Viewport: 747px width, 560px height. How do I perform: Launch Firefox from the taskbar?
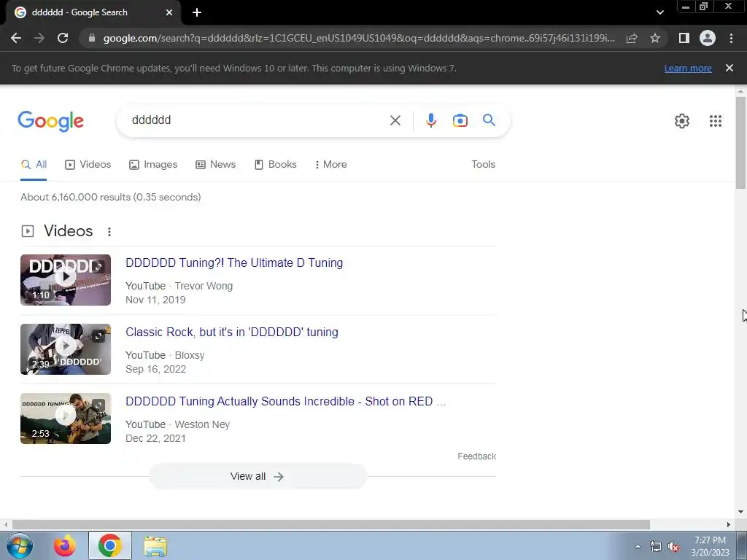pyautogui.click(x=65, y=545)
